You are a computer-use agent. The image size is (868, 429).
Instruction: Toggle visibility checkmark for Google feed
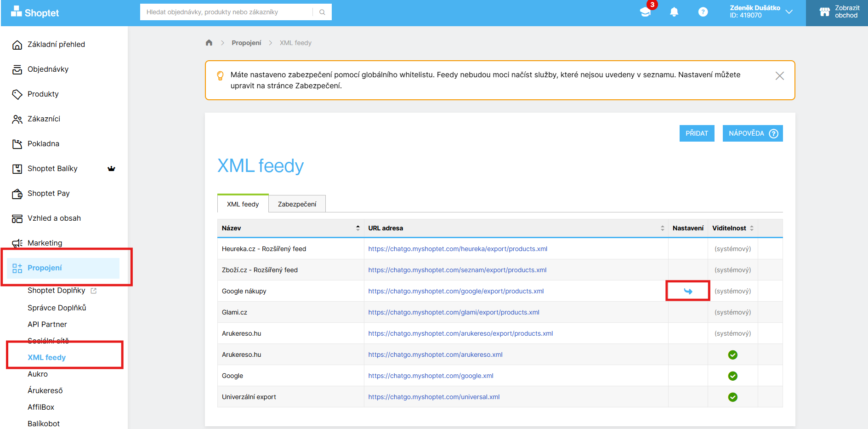tap(733, 376)
